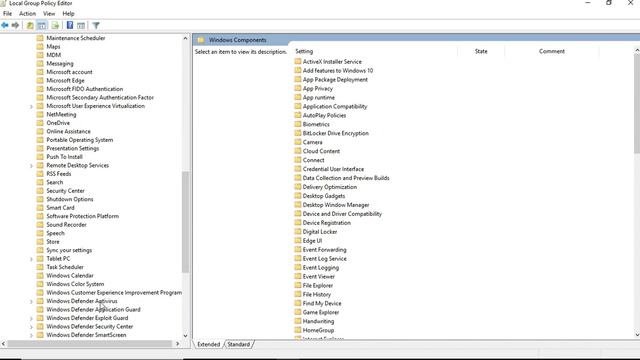Expand Windows Defender Exploit Guard node
The height and width of the screenshot is (360, 640).
pyautogui.click(x=31, y=318)
